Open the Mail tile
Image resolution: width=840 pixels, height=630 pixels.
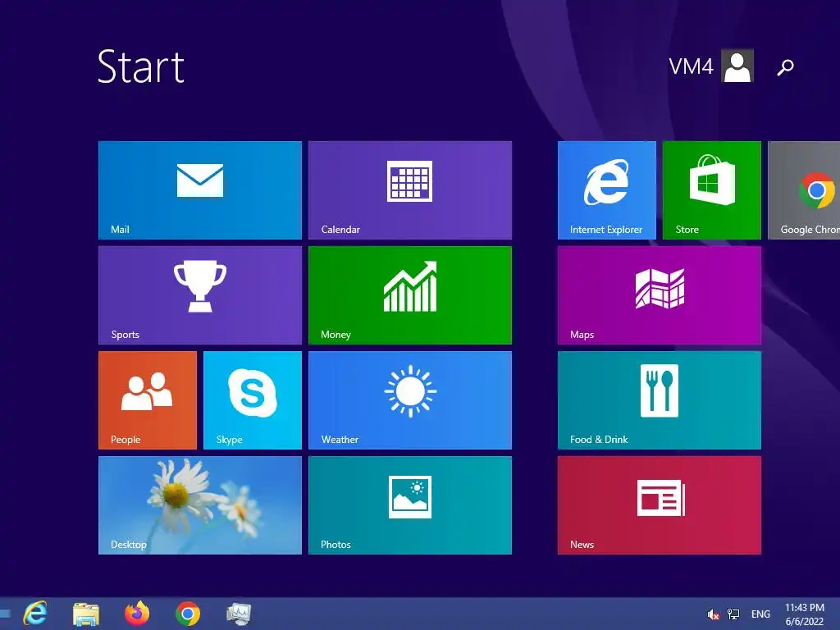(200, 190)
